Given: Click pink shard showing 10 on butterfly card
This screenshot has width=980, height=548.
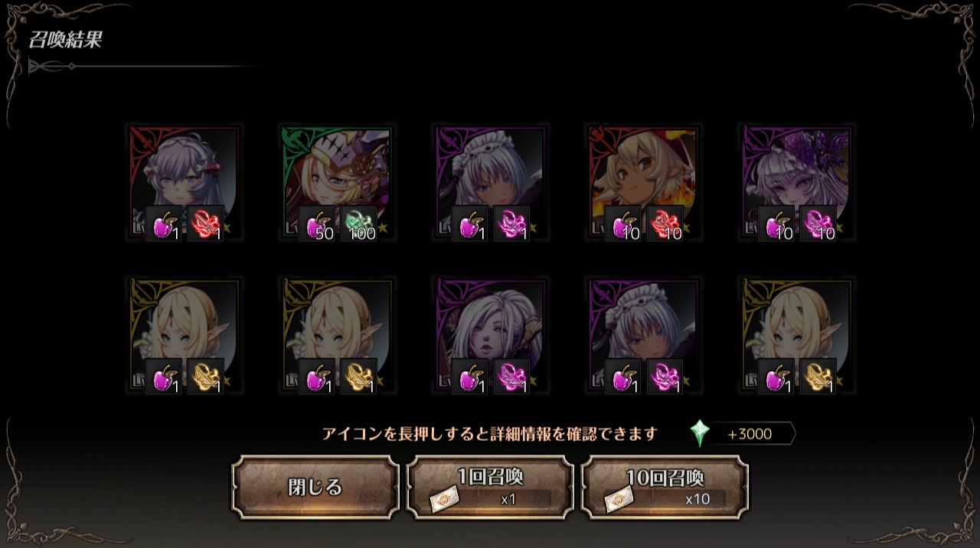Looking at the screenshot, I should tap(818, 224).
